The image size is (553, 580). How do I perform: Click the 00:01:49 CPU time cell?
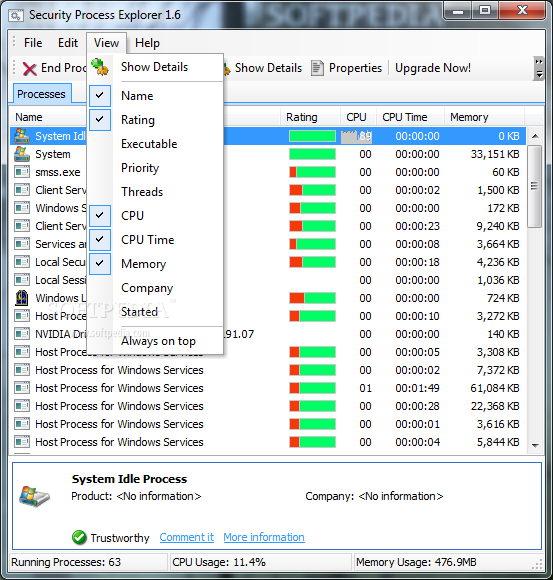(x=417, y=388)
